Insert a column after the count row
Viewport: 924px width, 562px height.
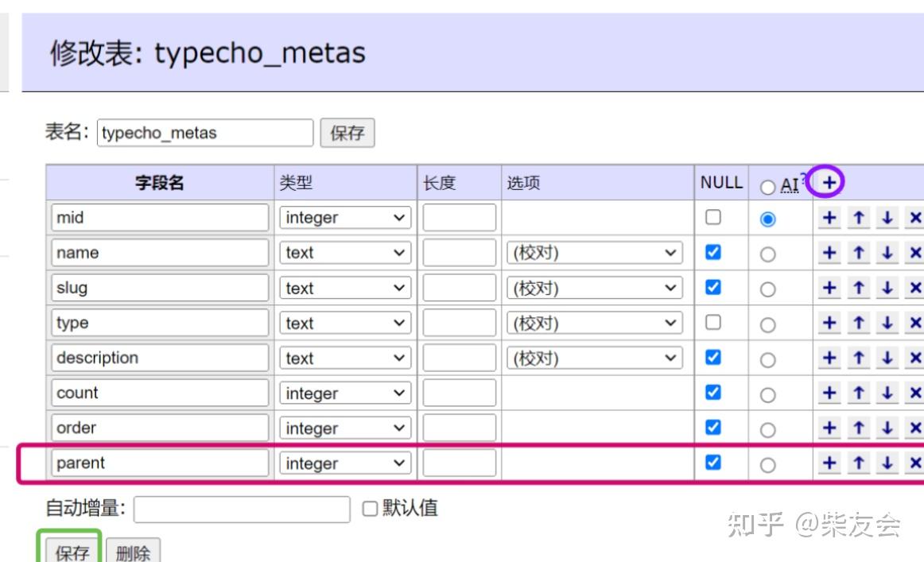click(x=829, y=392)
